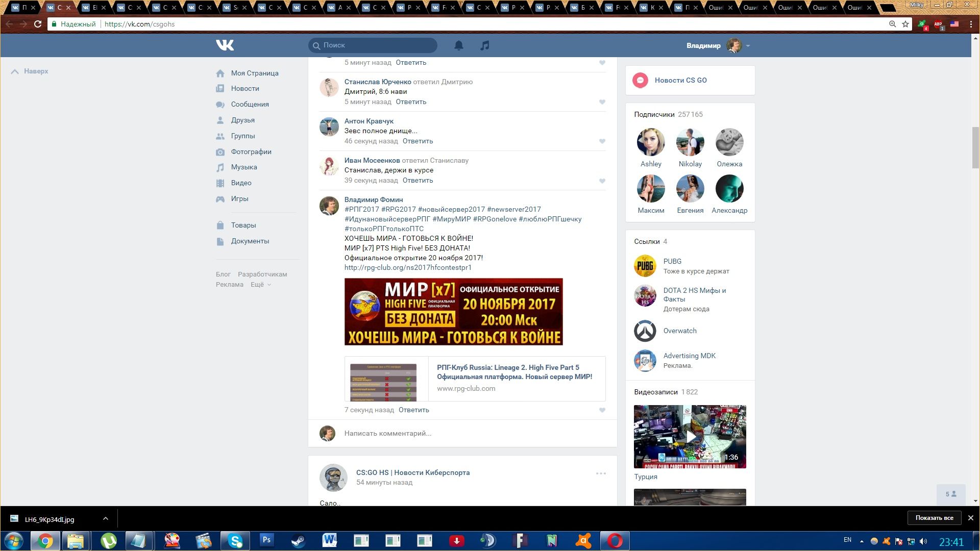980x551 pixels.
Task: Expand the LH6_9Kp34dI.jpg download options
Action: pos(105,518)
